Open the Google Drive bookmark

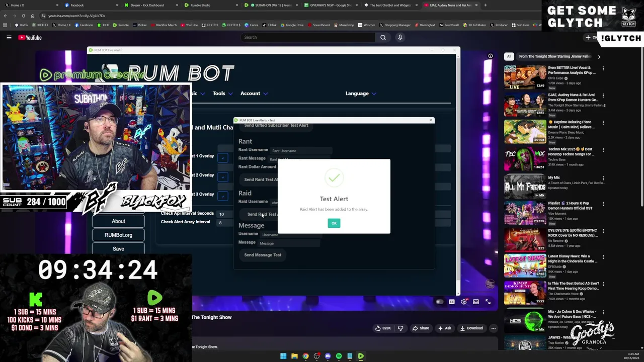[x=292, y=25]
